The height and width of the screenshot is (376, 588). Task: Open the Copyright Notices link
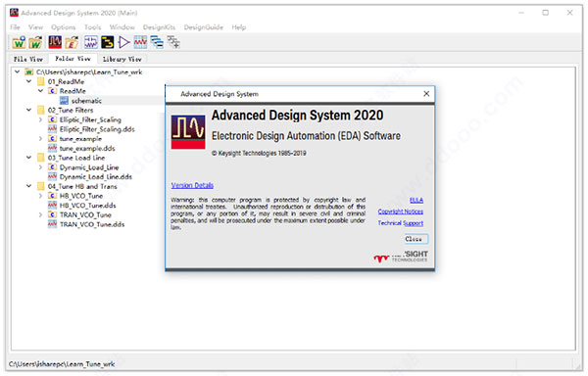pyautogui.click(x=401, y=211)
